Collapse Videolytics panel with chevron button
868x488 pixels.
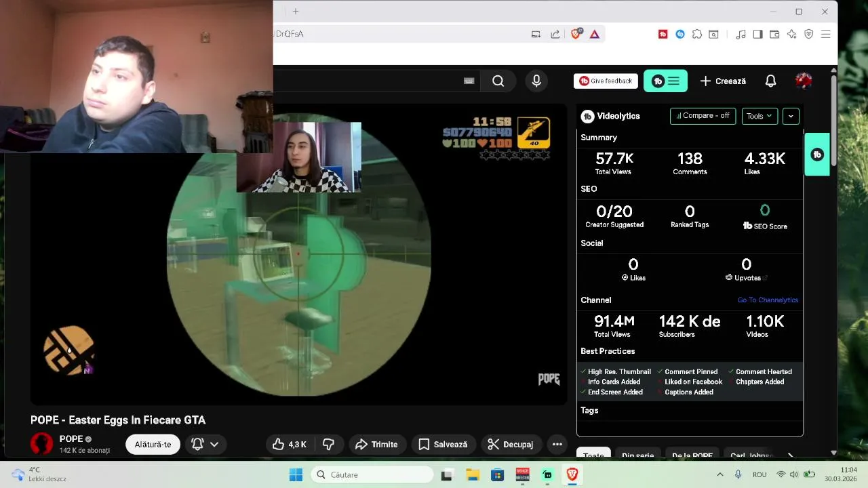pyautogui.click(x=791, y=116)
